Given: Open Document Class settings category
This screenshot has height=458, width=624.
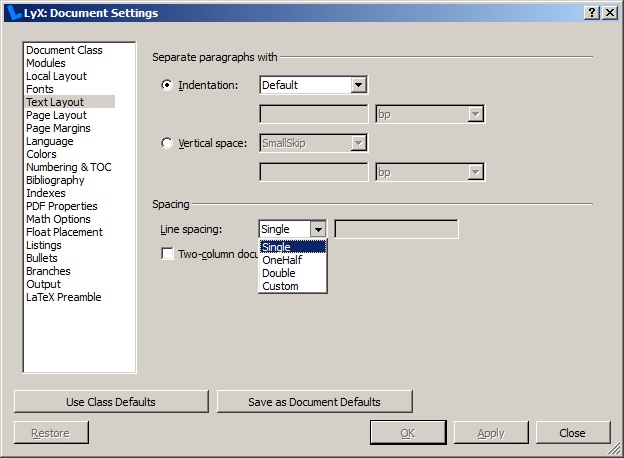Looking at the screenshot, I should pyautogui.click(x=64, y=50).
